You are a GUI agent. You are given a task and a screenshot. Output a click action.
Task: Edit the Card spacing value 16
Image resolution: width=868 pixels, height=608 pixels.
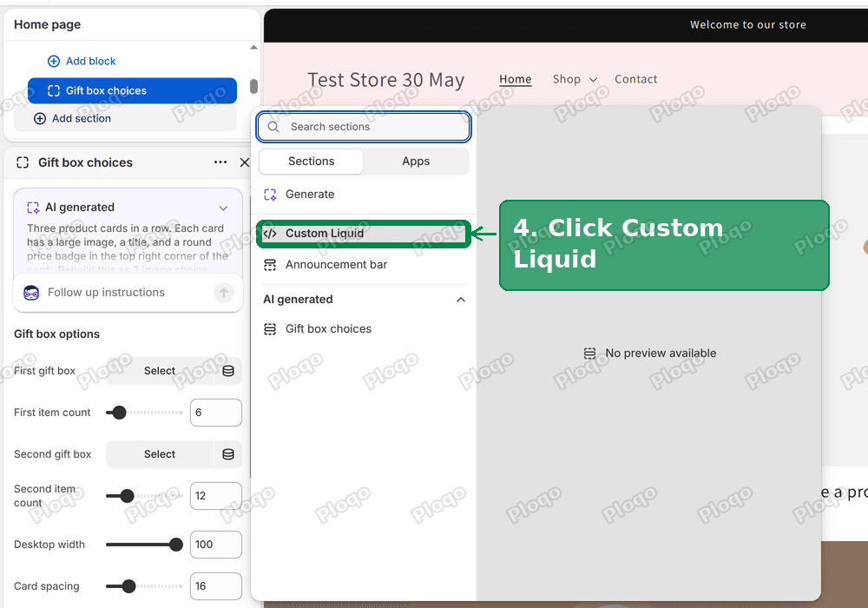[x=216, y=585]
